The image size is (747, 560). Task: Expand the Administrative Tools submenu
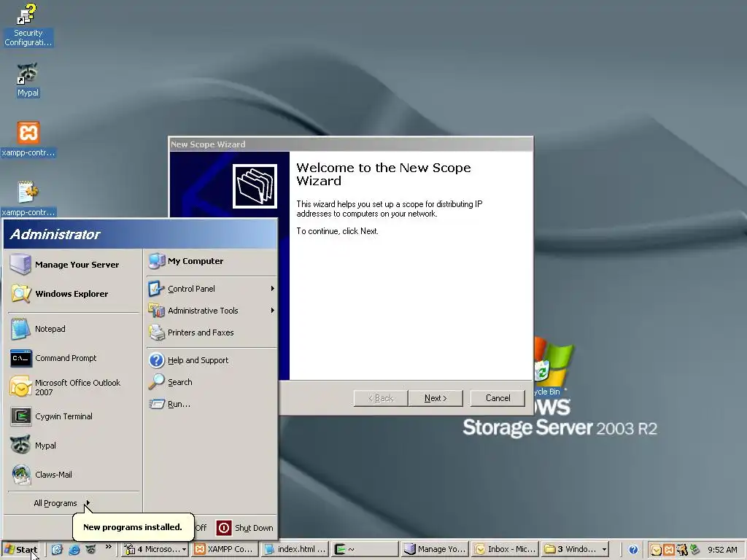[212, 311]
